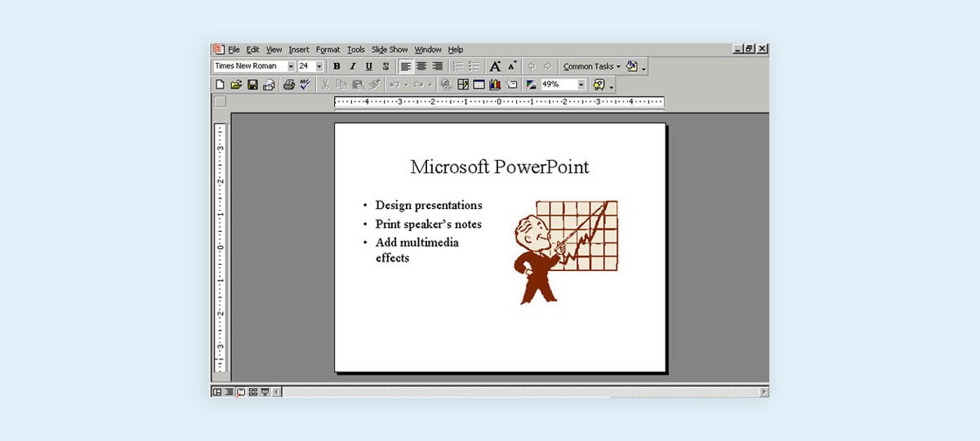Click the Insert Chart icon
The image size is (980, 441).
496,84
